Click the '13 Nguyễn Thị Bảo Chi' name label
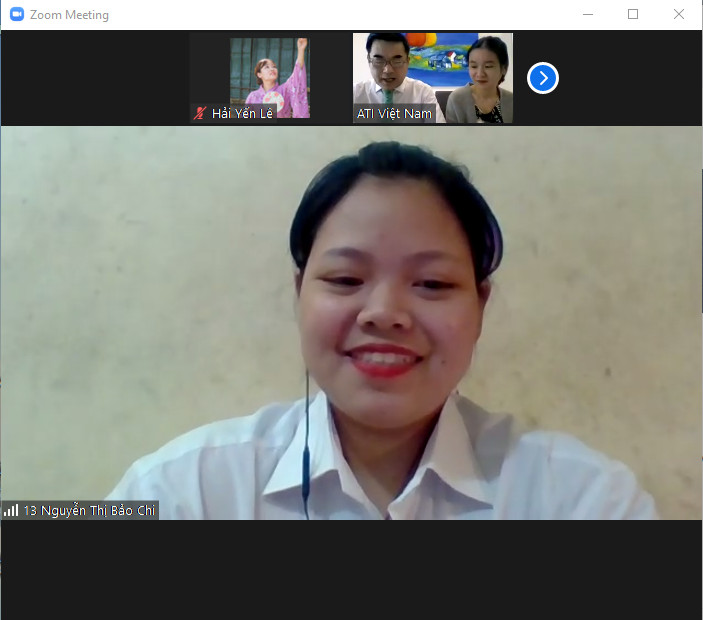 [x=89, y=510]
